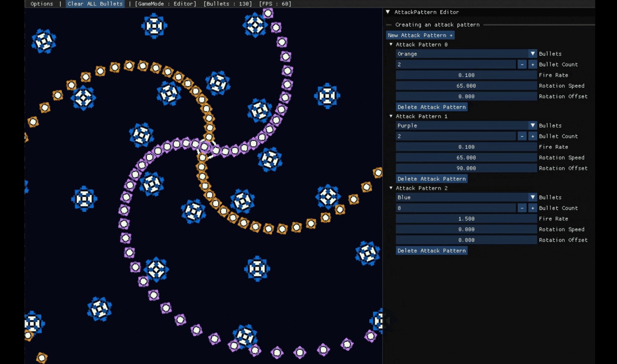Increase Bullet Count for Attack Pattern 0
This screenshot has width=617, height=364.
click(x=532, y=65)
